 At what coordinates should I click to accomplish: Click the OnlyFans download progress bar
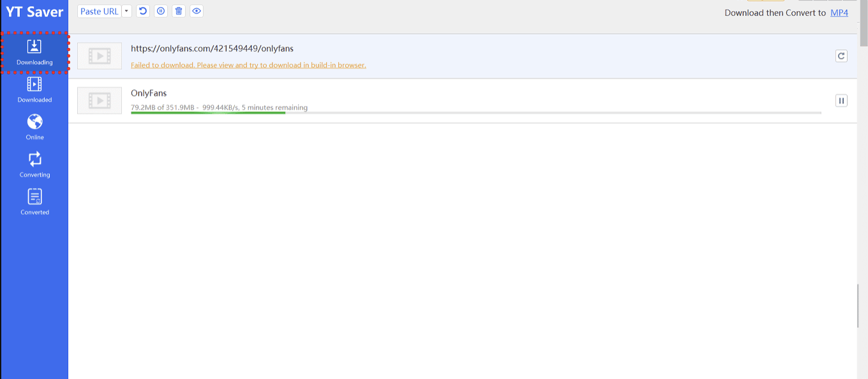476,113
